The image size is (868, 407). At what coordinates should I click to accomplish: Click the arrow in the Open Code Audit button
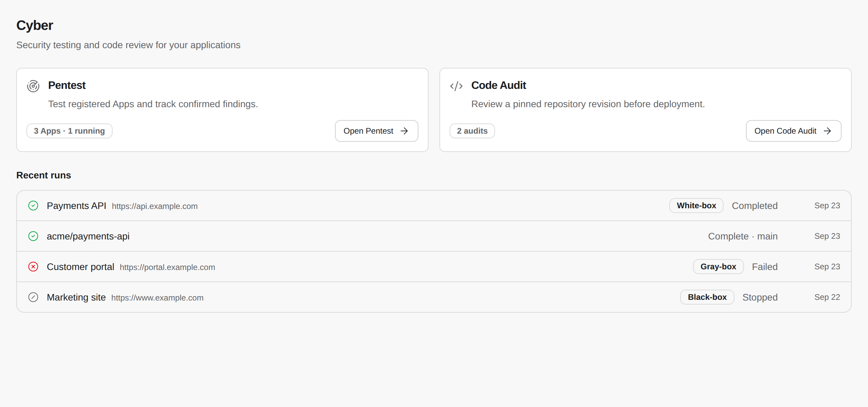827,131
